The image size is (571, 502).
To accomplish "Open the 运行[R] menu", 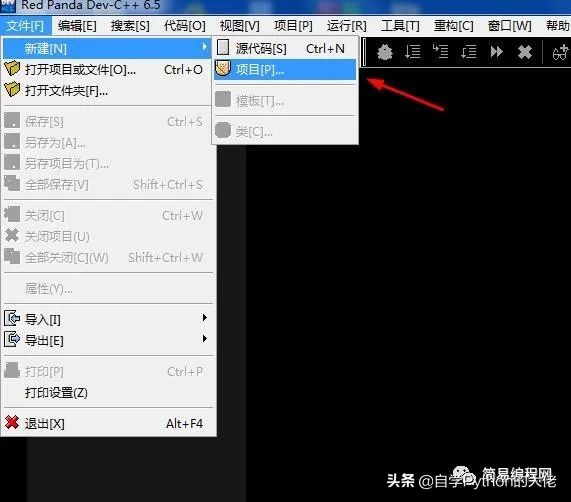I will tap(346, 26).
